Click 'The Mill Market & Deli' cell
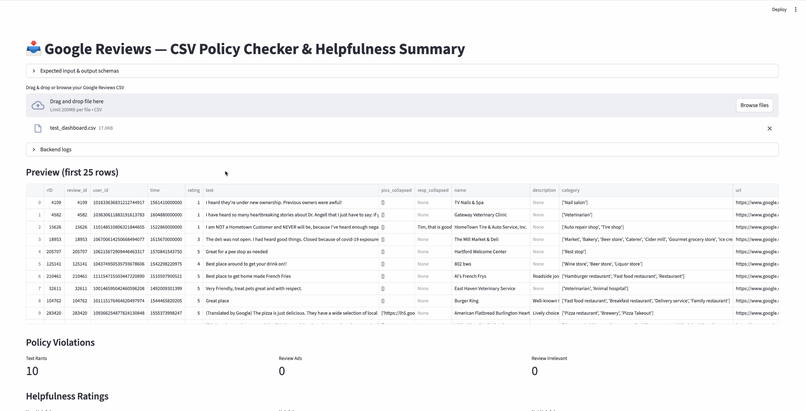 pos(491,239)
